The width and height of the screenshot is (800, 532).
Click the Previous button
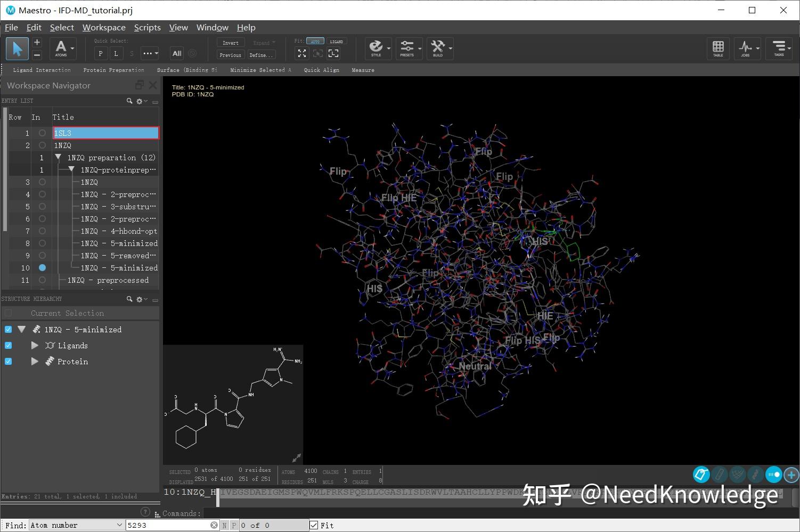[230, 55]
